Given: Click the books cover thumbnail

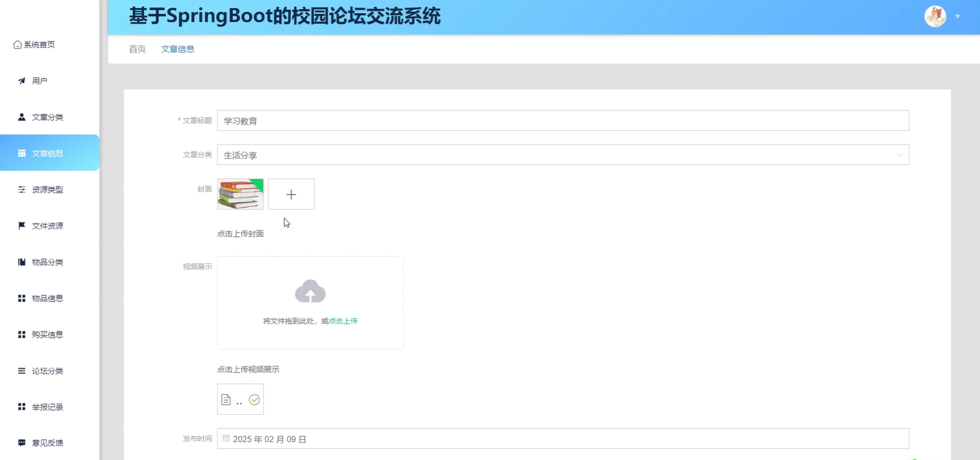Looking at the screenshot, I should pyautogui.click(x=240, y=194).
